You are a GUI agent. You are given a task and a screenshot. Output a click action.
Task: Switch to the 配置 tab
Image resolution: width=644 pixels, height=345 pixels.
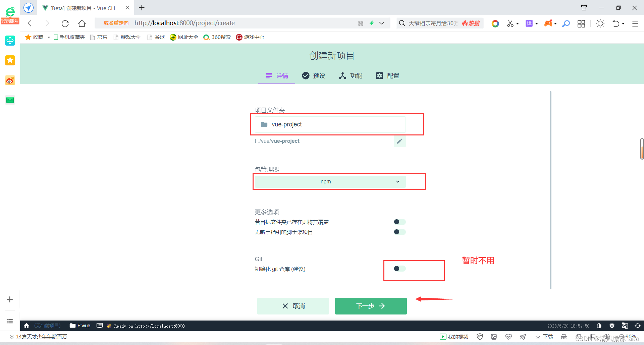[387, 76]
